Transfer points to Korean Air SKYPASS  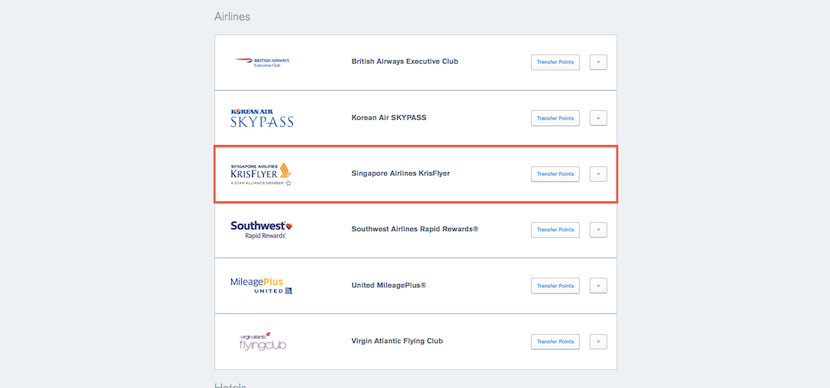pyautogui.click(x=555, y=118)
